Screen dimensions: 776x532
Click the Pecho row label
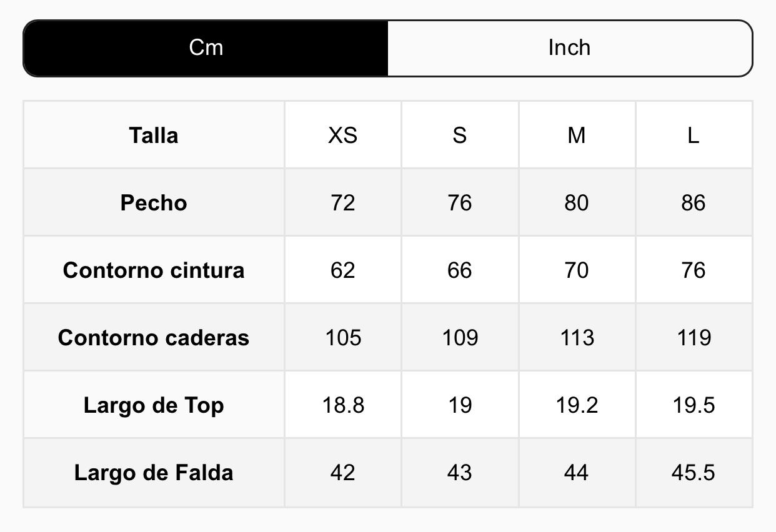tap(154, 203)
